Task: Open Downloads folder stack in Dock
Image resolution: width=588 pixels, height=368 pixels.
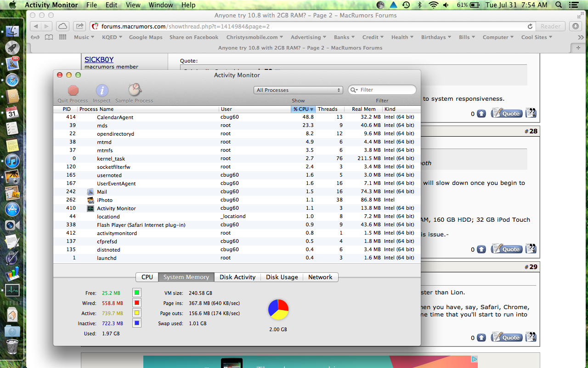Action: coord(12,331)
